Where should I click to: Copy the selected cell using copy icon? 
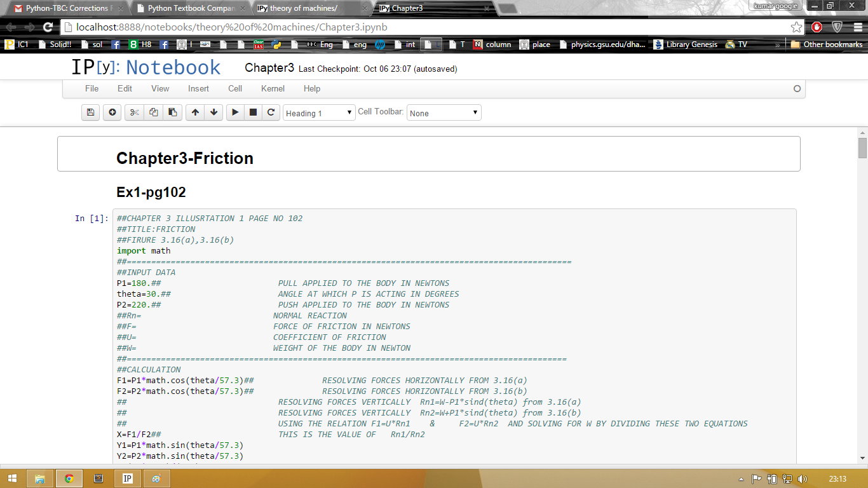[153, 112]
